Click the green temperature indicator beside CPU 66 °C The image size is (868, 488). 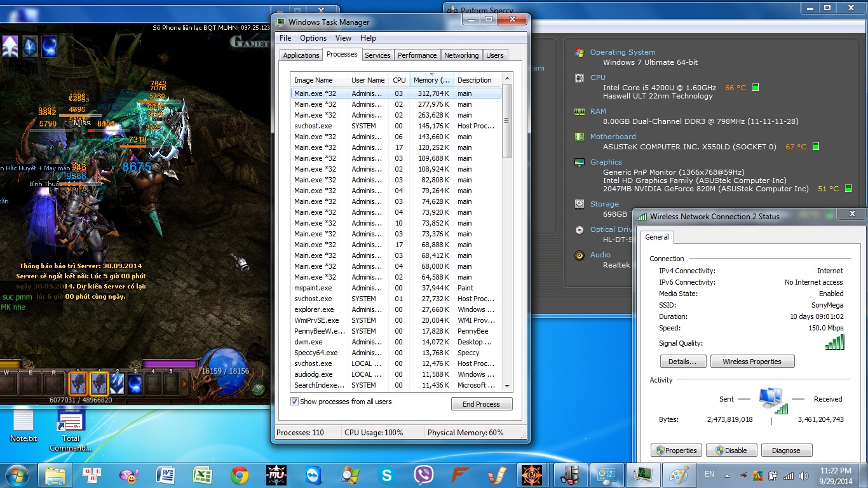pos(756,88)
